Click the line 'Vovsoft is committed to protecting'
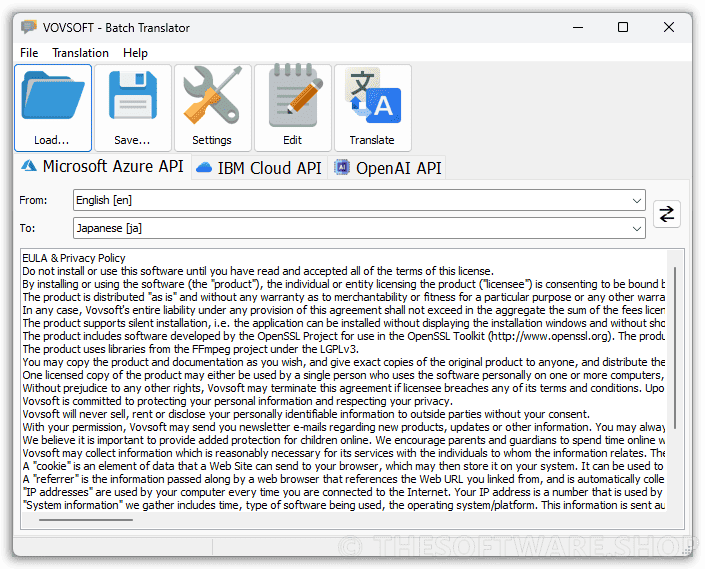The image size is (705, 569). click(x=237, y=401)
